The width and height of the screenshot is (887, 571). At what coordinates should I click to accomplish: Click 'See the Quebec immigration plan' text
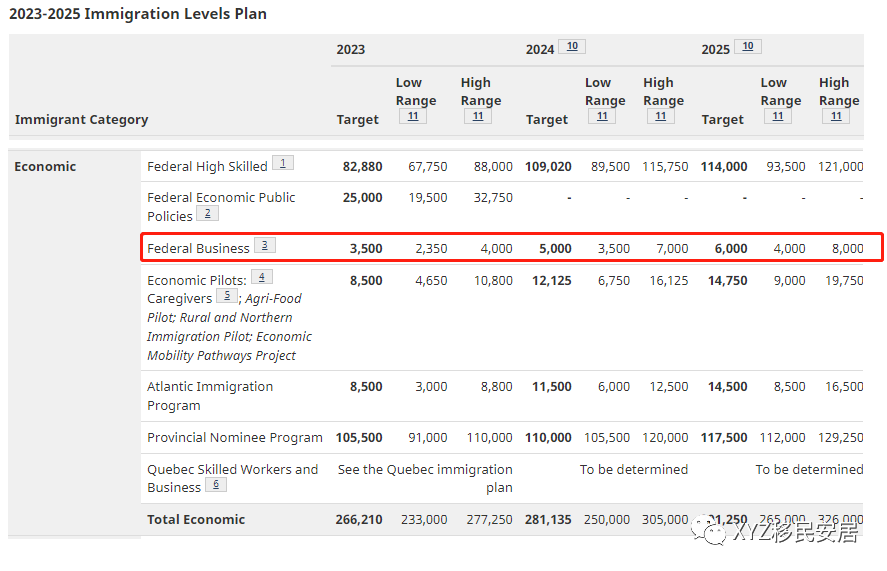[x=425, y=478]
